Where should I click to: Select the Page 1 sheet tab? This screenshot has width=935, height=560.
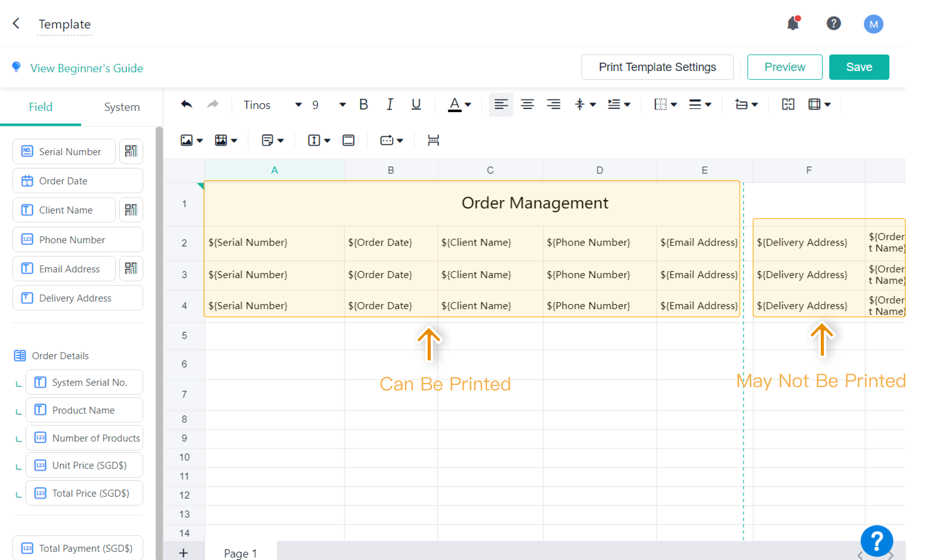(240, 553)
